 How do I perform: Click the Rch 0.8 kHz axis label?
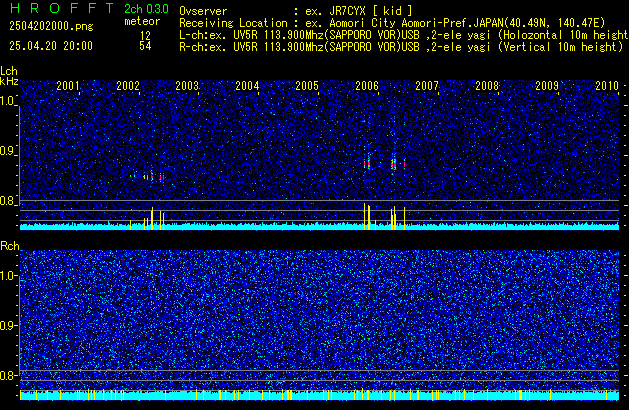[8, 375]
